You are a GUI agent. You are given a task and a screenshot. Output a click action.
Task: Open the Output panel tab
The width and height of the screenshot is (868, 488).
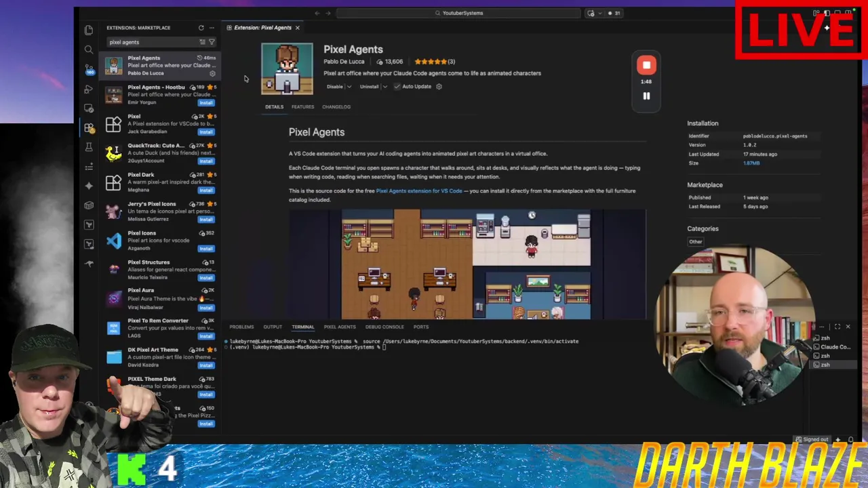coord(273,327)
